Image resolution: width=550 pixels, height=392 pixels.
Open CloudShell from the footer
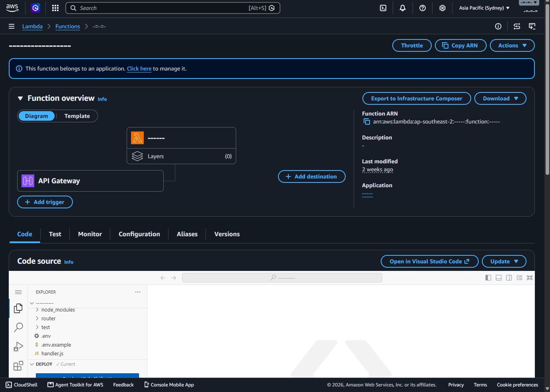pos(22,385)
